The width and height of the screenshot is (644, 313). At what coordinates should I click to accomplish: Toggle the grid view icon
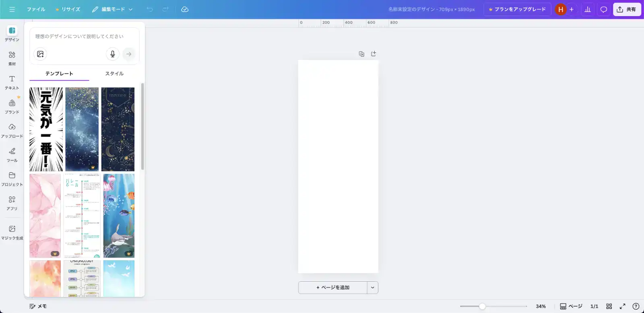tap(609, 306)
